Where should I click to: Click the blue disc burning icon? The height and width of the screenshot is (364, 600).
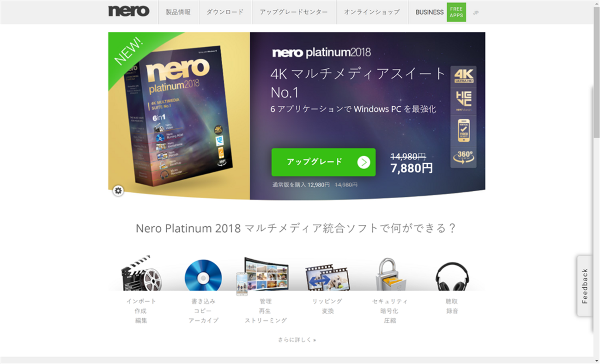203,276
